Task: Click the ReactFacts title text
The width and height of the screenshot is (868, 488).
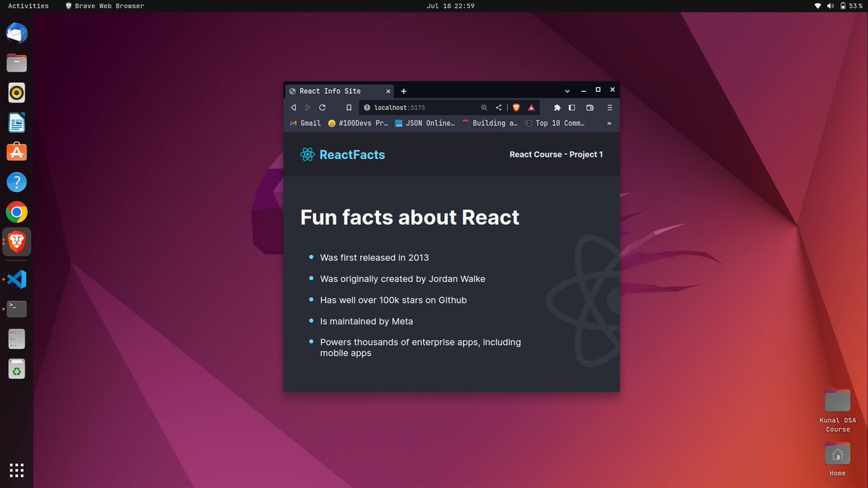Action: tap(352, 154)
